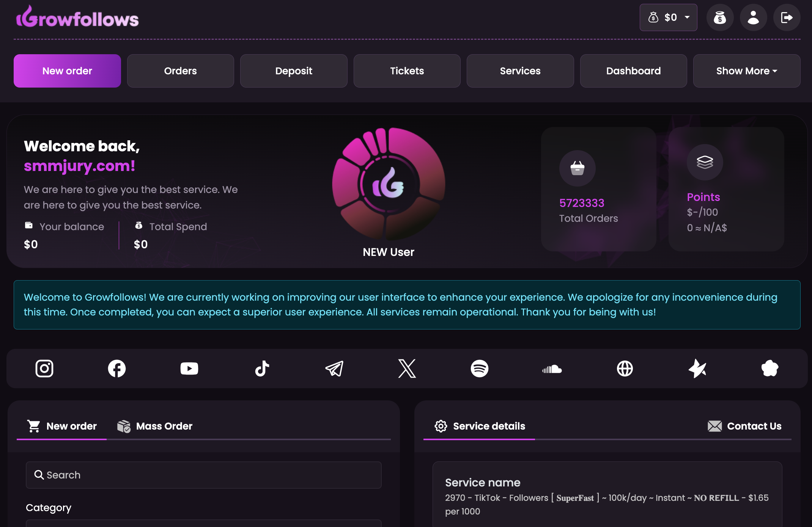Click the smmjury.com! username text
Viewport: 812px width, 527px height.
coord(80,166)
